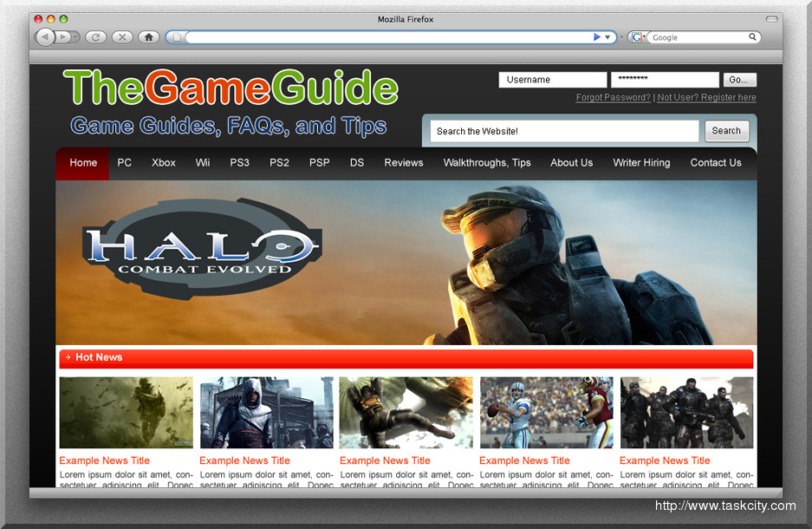Open the Assassin's Creed news thumbnail

[266, 412]
